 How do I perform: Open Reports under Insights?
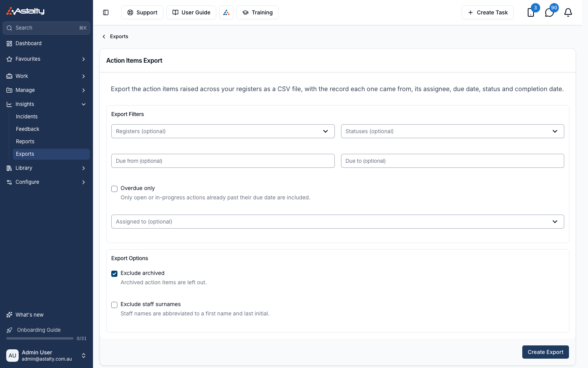click(51, 142)
